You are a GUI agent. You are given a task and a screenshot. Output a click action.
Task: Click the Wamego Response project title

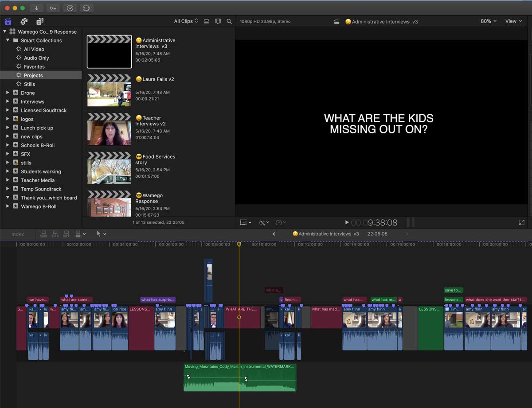149,198
